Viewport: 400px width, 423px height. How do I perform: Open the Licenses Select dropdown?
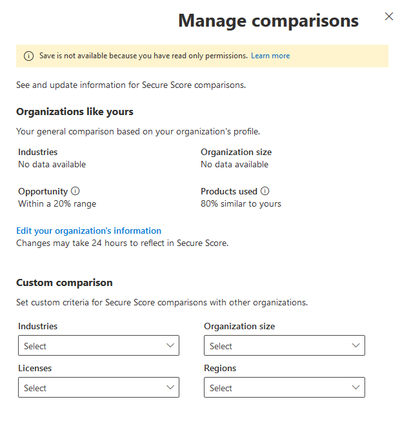click(x=99, y=387)
